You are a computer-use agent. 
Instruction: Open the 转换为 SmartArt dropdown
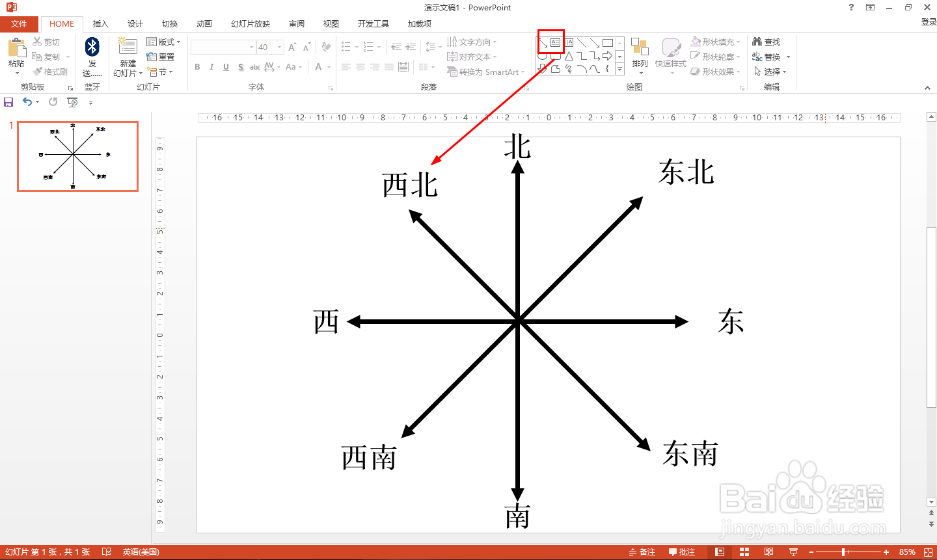point(487,72)
